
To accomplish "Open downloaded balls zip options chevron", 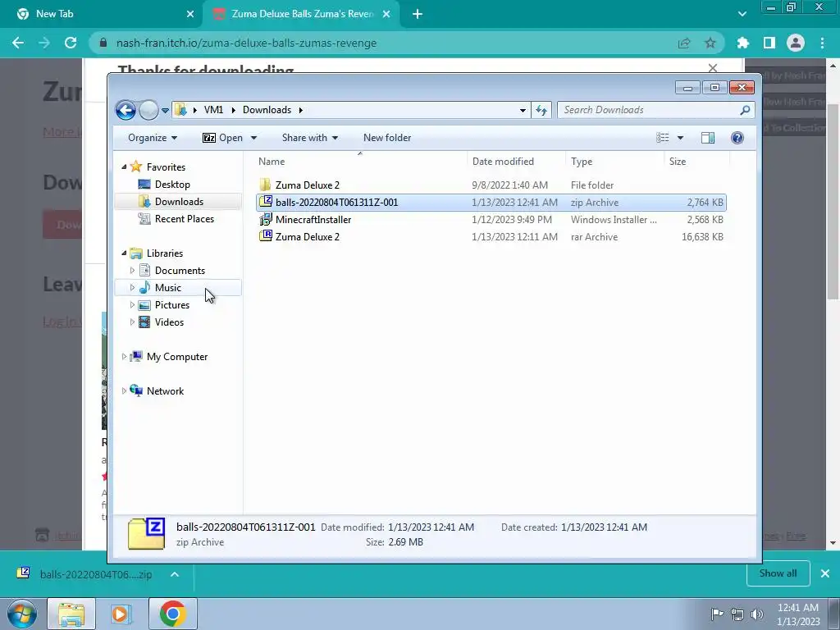I will click(175, 574).
